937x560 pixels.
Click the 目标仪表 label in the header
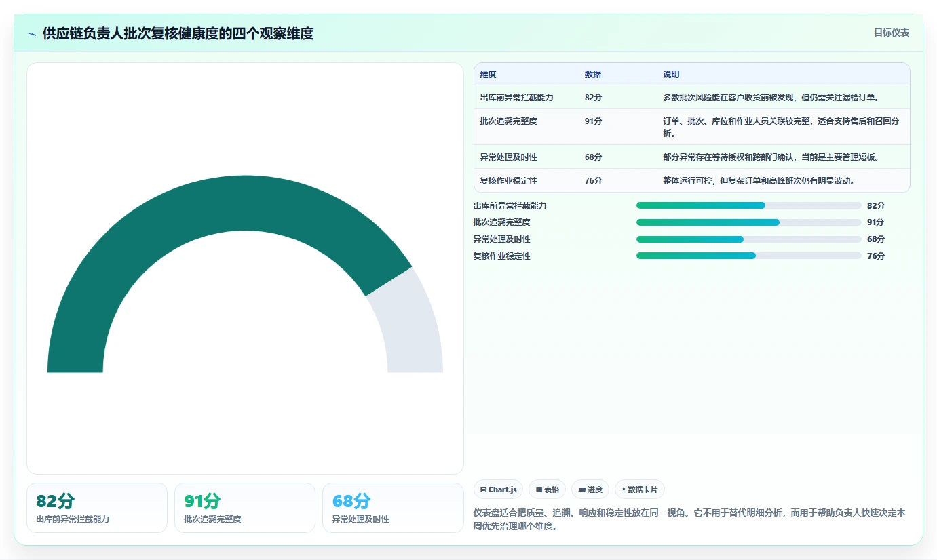point(891,33)
